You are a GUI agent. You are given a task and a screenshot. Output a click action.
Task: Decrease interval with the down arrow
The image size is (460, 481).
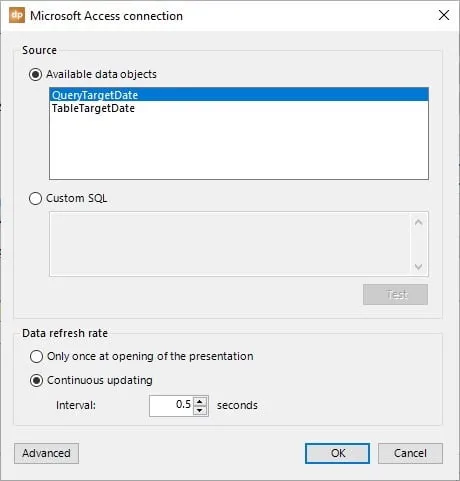coord(200,410)
